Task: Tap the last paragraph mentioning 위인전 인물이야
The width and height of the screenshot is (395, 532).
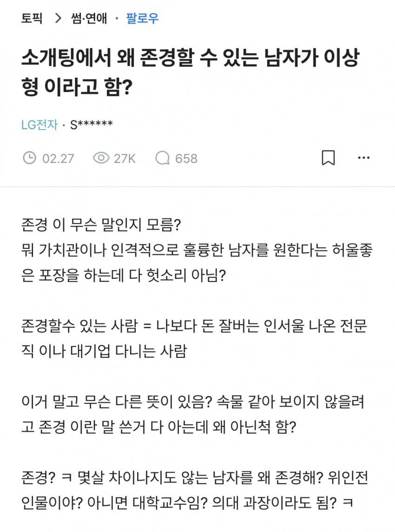Action: pyautogui.click(x=194, y=490)
